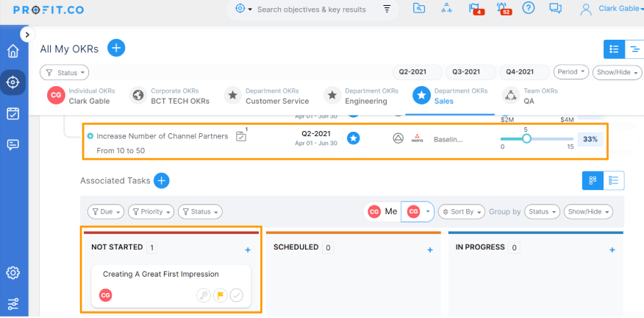The height and width of the screenshot is (318, 644).
Task: Add a task in Not Started column
Action: tap(248, 250)
